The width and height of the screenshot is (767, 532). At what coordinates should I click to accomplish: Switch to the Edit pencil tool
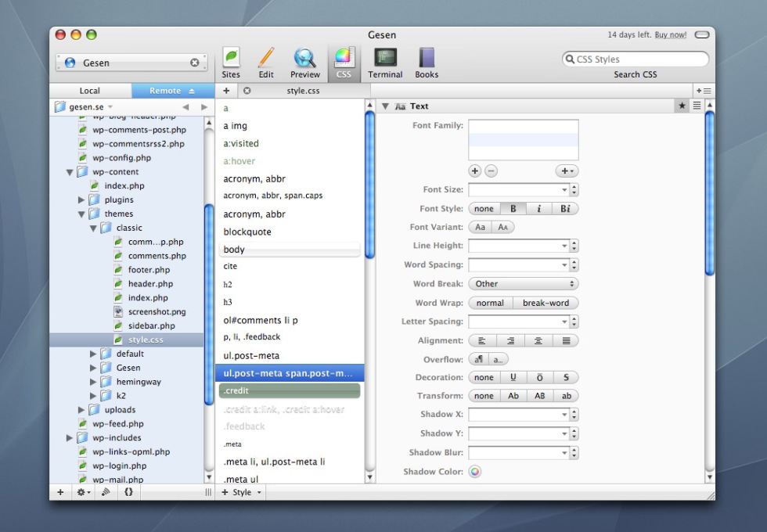coord(266,59)
